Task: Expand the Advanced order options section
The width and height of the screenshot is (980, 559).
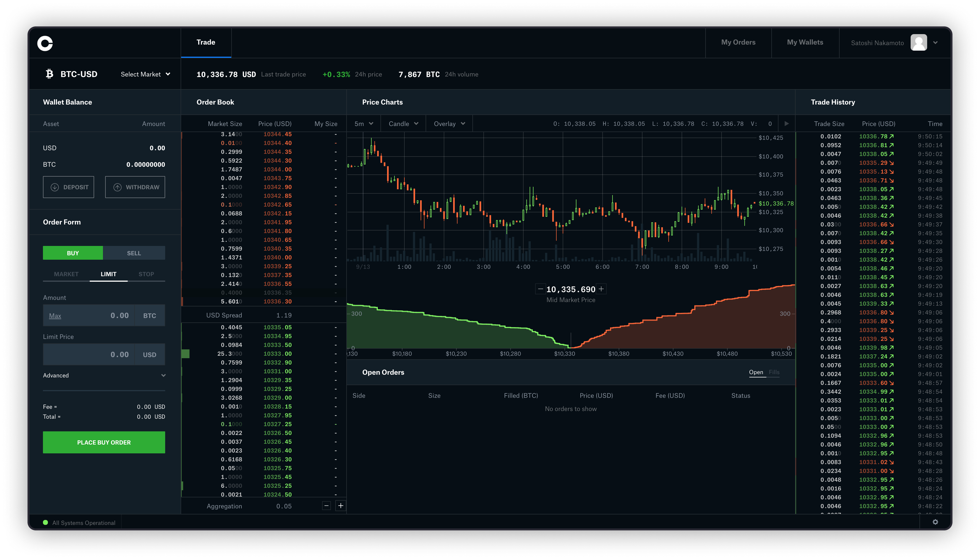Action: pos(104,375)
